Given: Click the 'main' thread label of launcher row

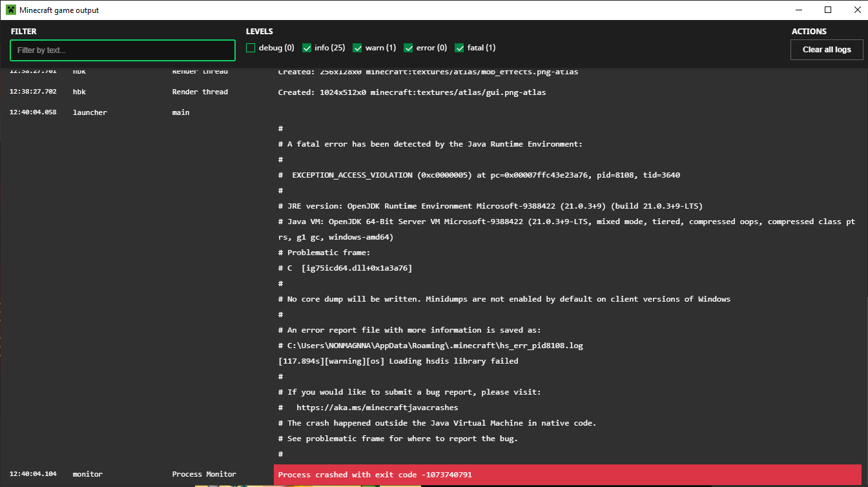Looking at the screenshot, I should 181,112.
